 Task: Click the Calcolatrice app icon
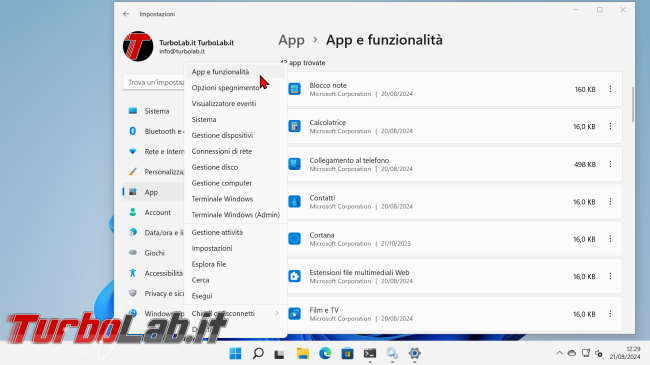pyautogui.click(x=295, y=126)
